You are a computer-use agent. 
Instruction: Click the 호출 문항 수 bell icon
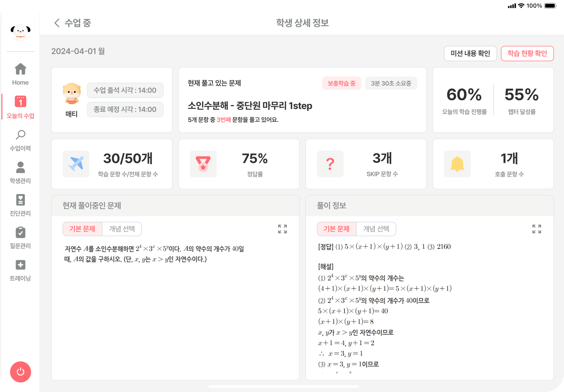pyautogui.click(x=457, y=164)
